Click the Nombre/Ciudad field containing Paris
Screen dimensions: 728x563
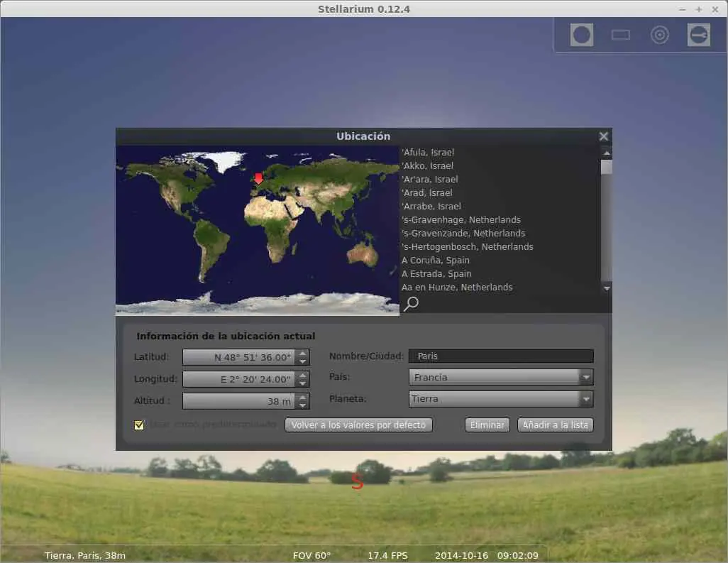[501, 356]
